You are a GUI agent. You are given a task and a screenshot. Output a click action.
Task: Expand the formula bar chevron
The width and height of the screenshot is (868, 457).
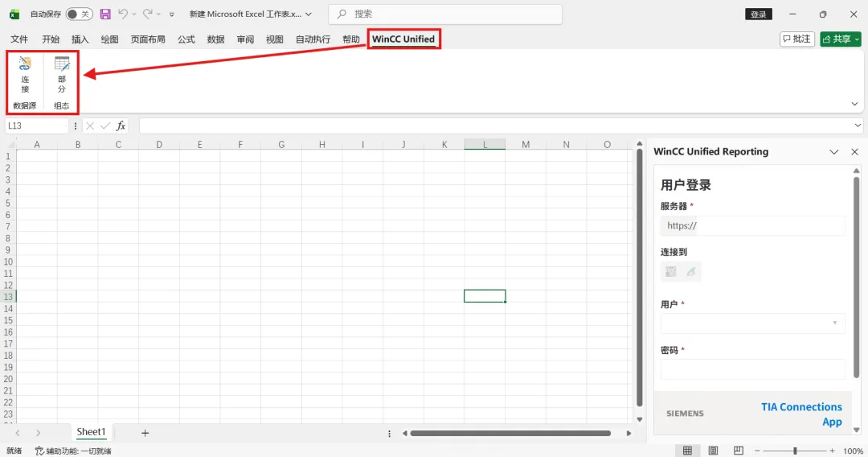pyautogui.click(x=858, y=126)
